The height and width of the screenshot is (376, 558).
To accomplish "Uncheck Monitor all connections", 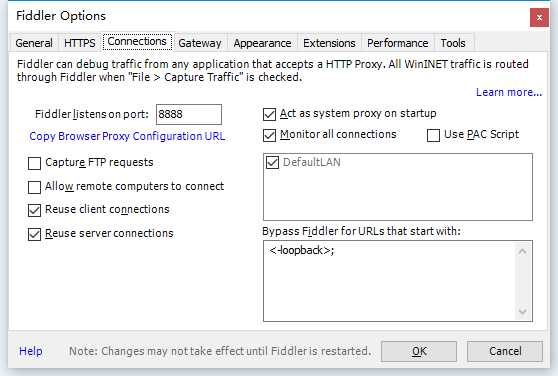I will (x=269, y=135).
